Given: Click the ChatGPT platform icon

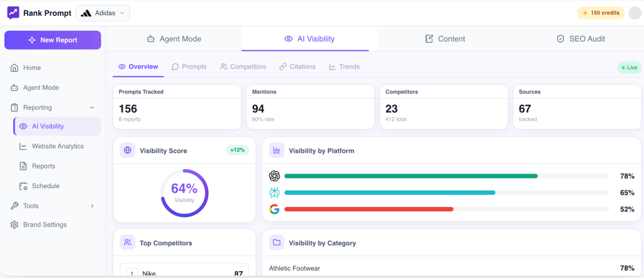Looking at the screenshot, I should click(x=274, y=176).
